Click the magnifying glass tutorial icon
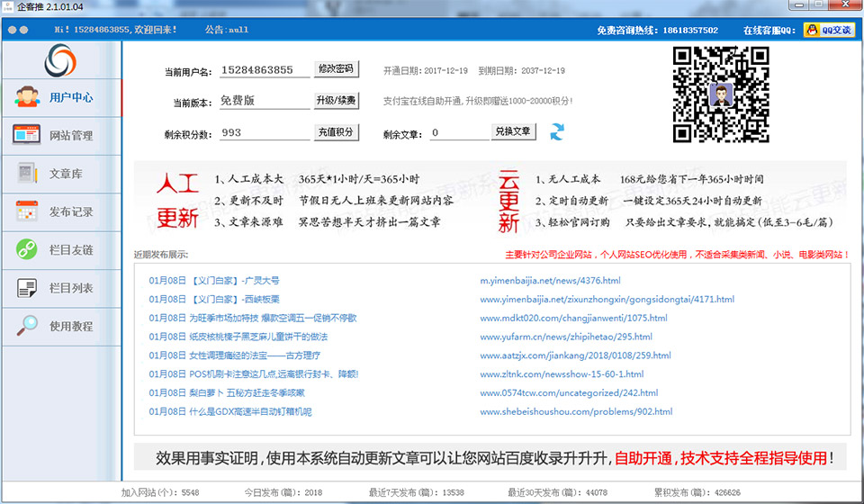This screenshot has width=864, height=504. coord(26,326)
